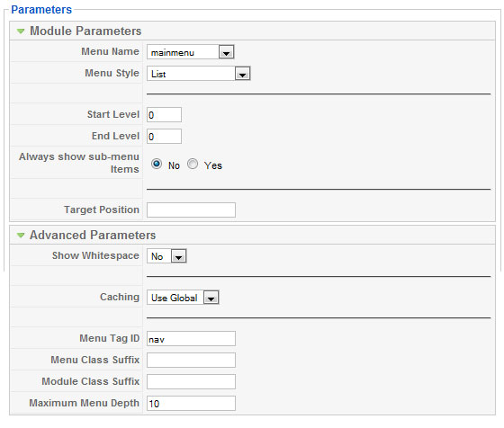
Task: Collapse the Module Parameters green arrow
Action: click(x=21, y=31)
